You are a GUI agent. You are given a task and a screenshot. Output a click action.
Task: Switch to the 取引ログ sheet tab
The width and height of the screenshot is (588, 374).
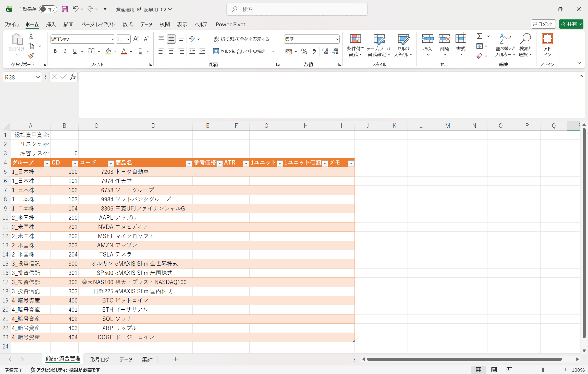pos(100,359)
